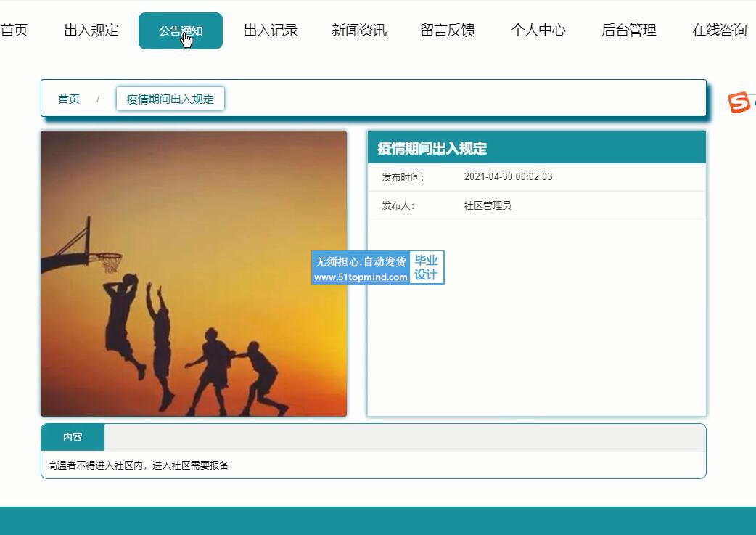Open the 在线咨询 menu item

(x=719, y=30)
